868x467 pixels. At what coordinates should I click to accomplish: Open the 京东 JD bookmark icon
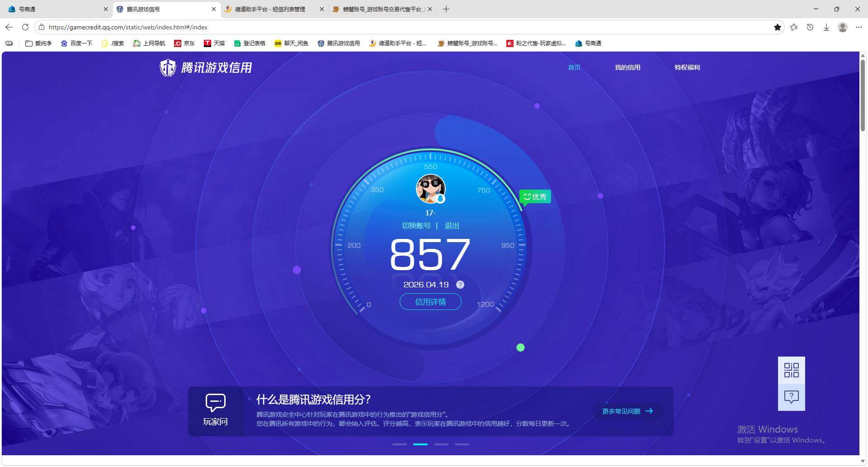click(178, 43)
